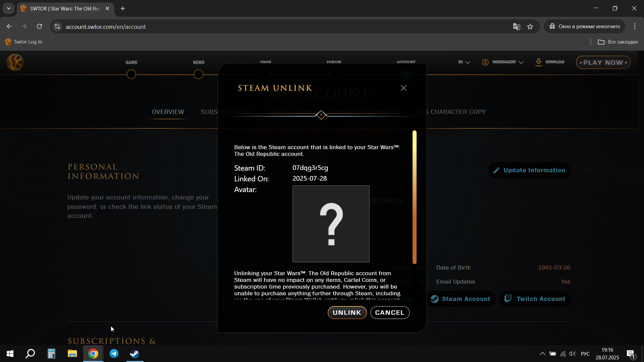This screenshot has width=644, height=362.
Task: Open the Twitch Account link button
Action: (x=535, y=299)
